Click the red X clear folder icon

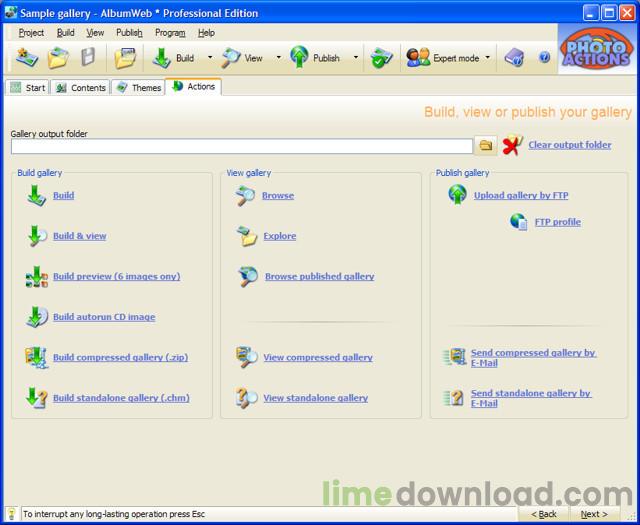pyautogui.click(x=513, y=145)
